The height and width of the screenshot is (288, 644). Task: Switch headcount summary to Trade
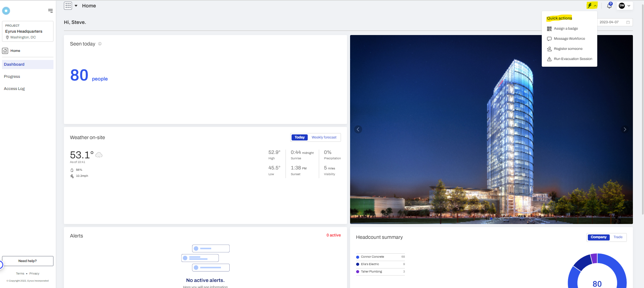pos(618,237)
